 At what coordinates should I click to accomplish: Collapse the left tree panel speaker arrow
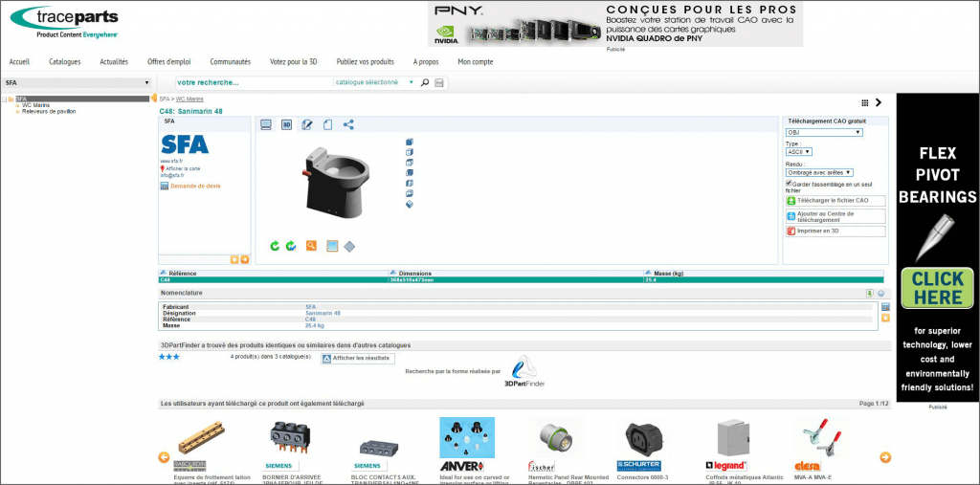point(154,99)
